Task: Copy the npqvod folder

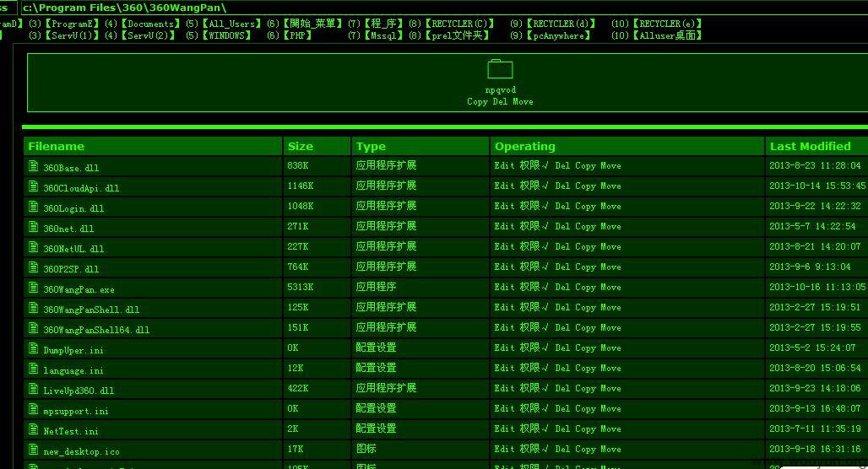Action: click(x=477, y=102)
